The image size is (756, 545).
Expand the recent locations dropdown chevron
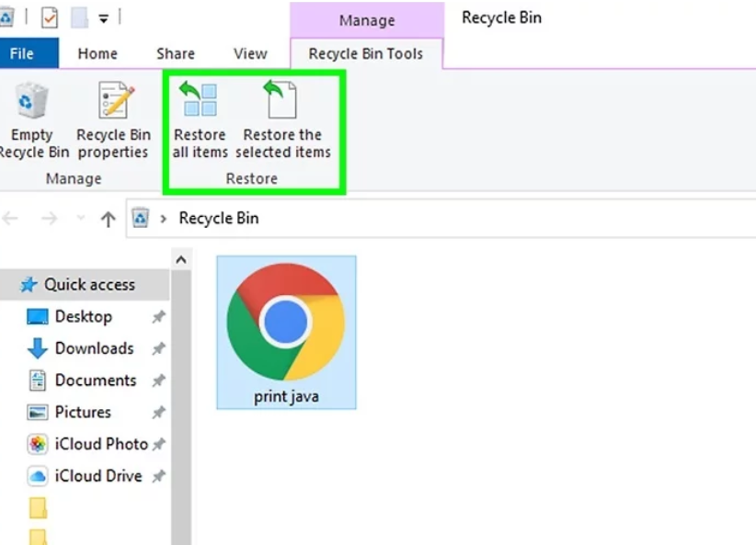coord(80,220)
